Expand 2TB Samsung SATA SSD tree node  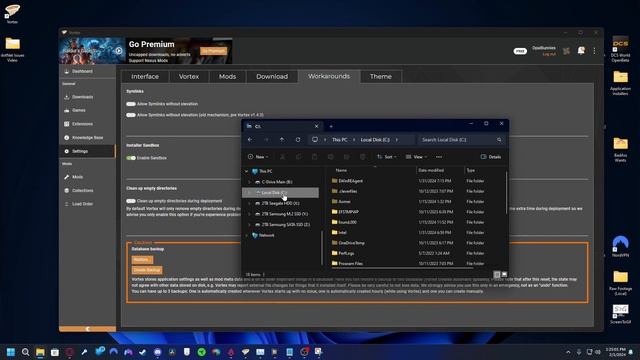click(249, 224)
